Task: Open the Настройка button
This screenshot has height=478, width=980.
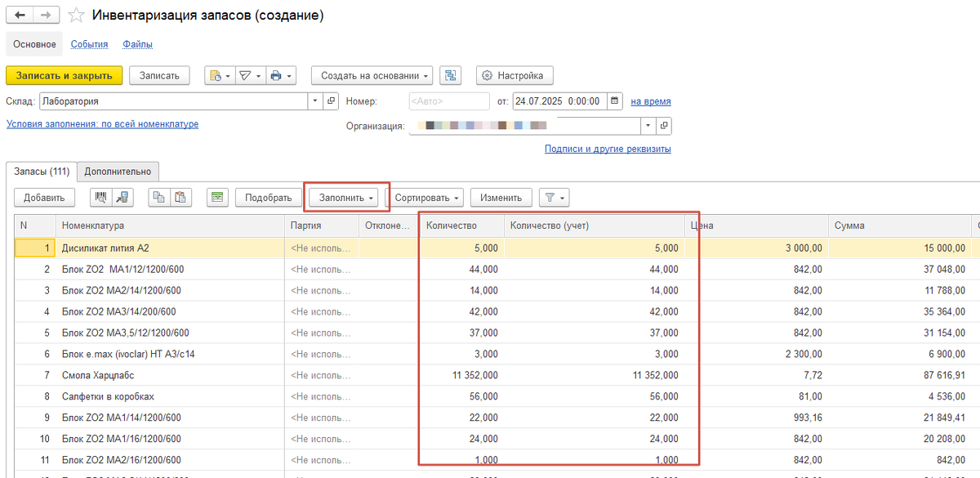Action: (515, 75)
